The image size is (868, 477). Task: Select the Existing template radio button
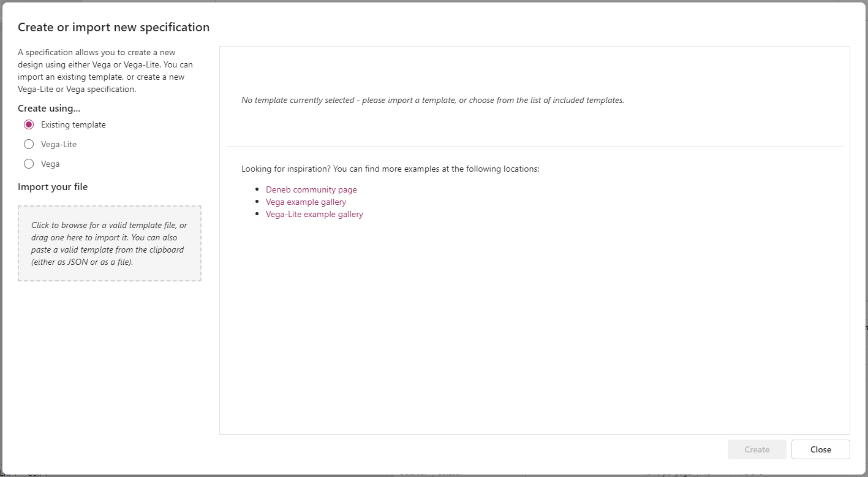[x=29, y=124]
